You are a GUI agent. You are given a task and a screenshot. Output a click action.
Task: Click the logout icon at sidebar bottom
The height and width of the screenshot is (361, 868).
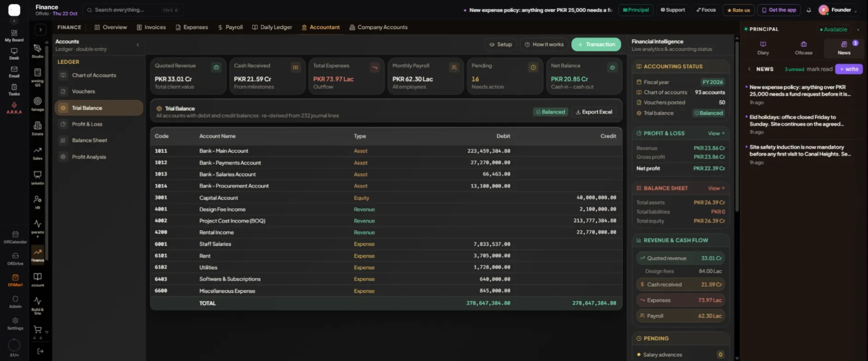(x=40, y=351)
